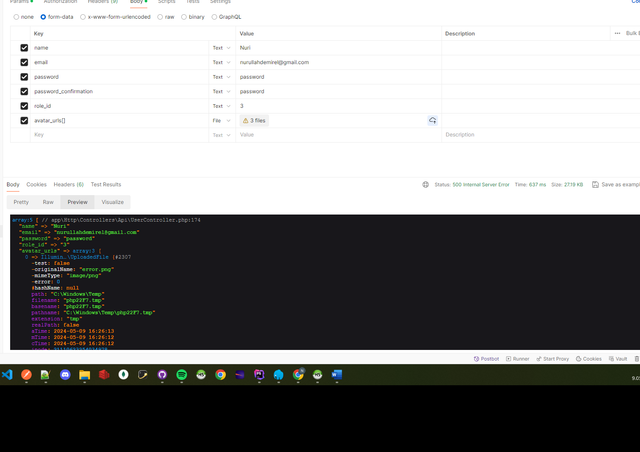
Task: Open the Text type dropdown for role_id
Action: click(222, 106)
